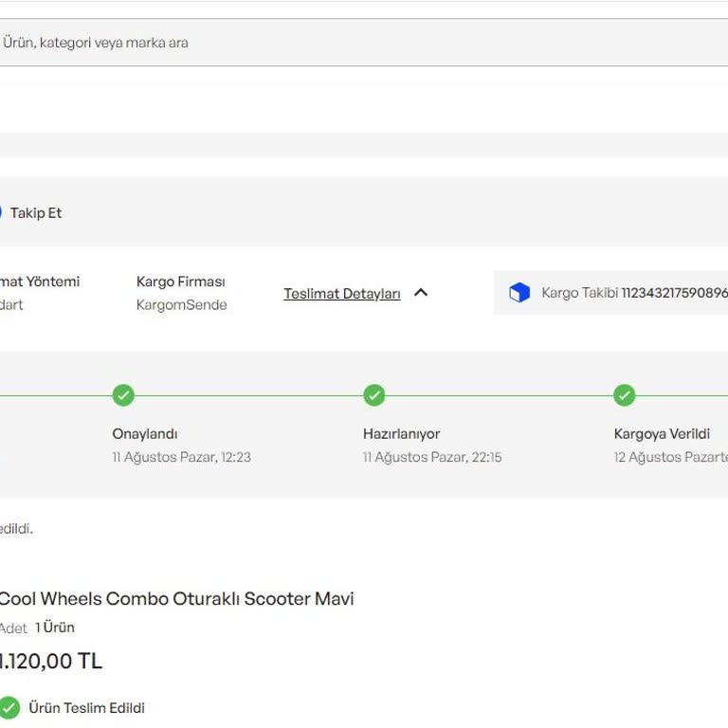The width and height of the screenshot is (728, 728).
Task: Click the Takip Et button
Action: pos(35,213)
